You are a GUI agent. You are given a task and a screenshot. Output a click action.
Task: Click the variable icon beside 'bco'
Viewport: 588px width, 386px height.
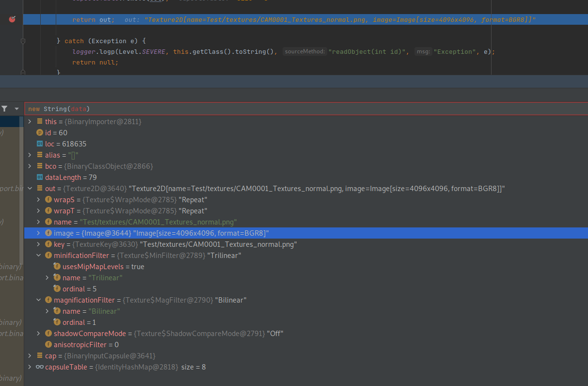(x=39, y=166)
